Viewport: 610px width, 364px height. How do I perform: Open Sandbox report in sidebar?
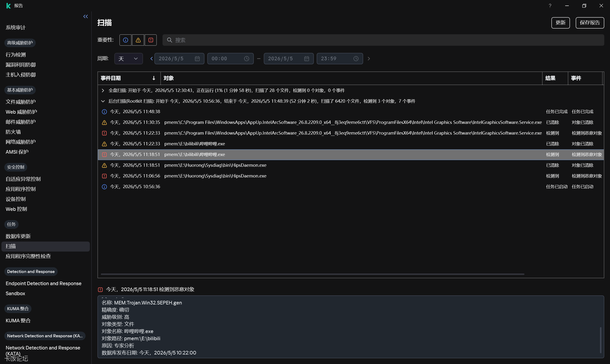click(x=15, y=293)
